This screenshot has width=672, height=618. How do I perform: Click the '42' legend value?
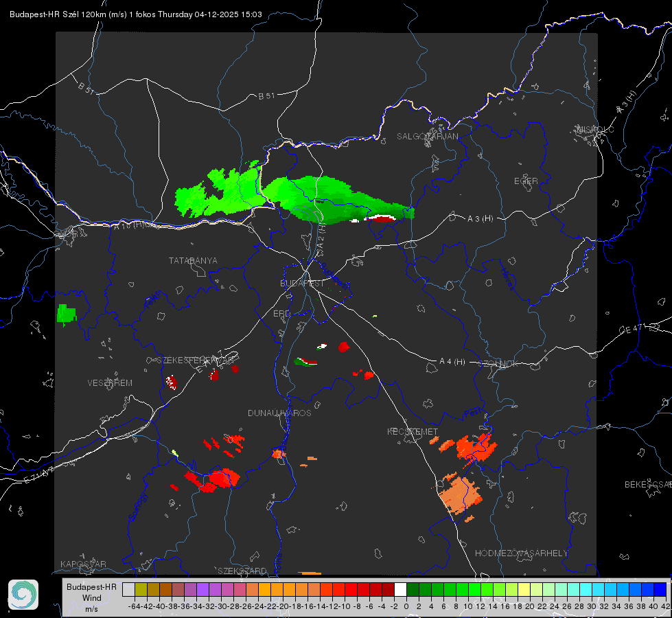pos(665,606)
